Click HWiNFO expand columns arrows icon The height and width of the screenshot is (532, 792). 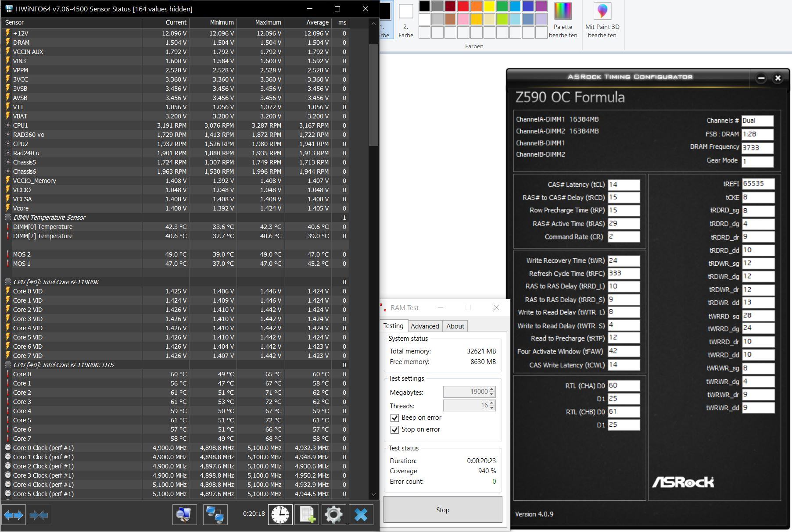[13, 514]
